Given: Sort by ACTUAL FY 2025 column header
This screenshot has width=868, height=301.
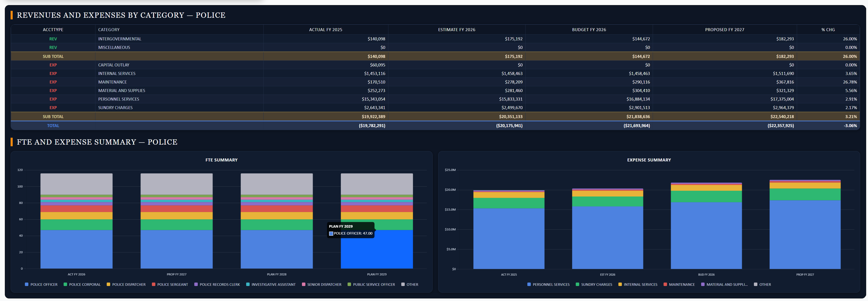Looking at the screenshot, I should 325,30.
